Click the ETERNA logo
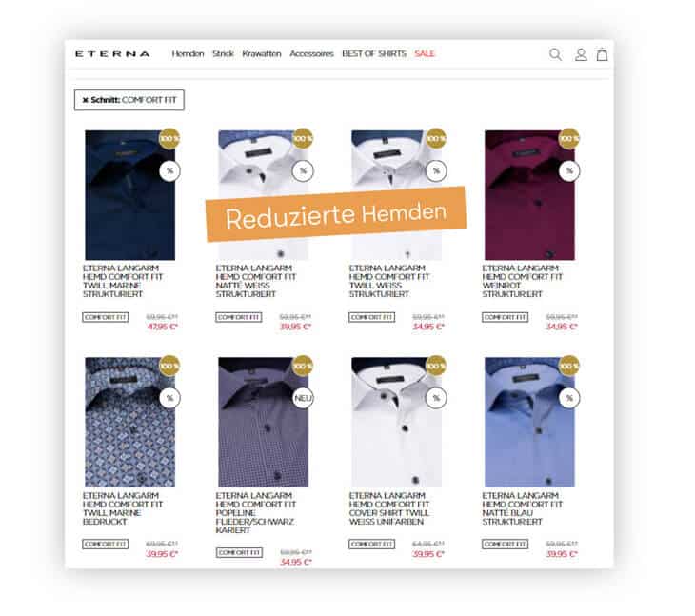 coord(112,54)
